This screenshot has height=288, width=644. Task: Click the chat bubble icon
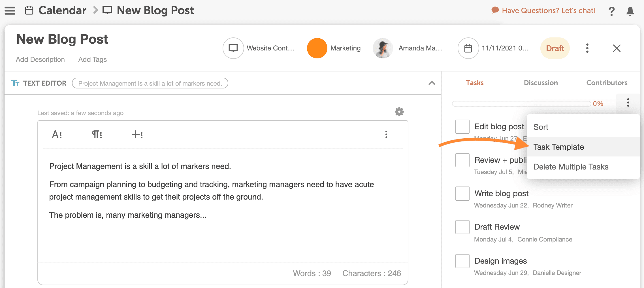coord(495,10)
